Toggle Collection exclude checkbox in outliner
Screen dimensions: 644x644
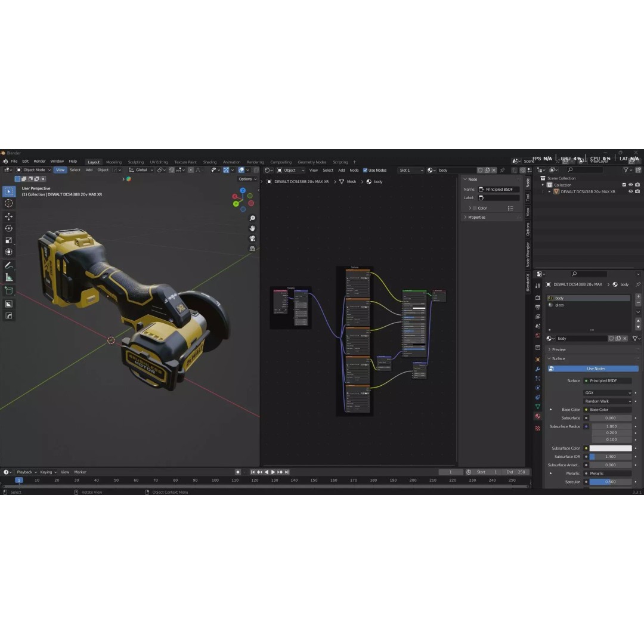tap(624, 185)
